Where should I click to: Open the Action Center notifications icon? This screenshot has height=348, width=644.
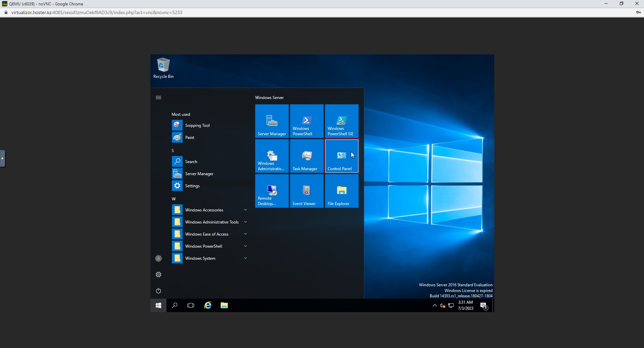coord(484,305)
